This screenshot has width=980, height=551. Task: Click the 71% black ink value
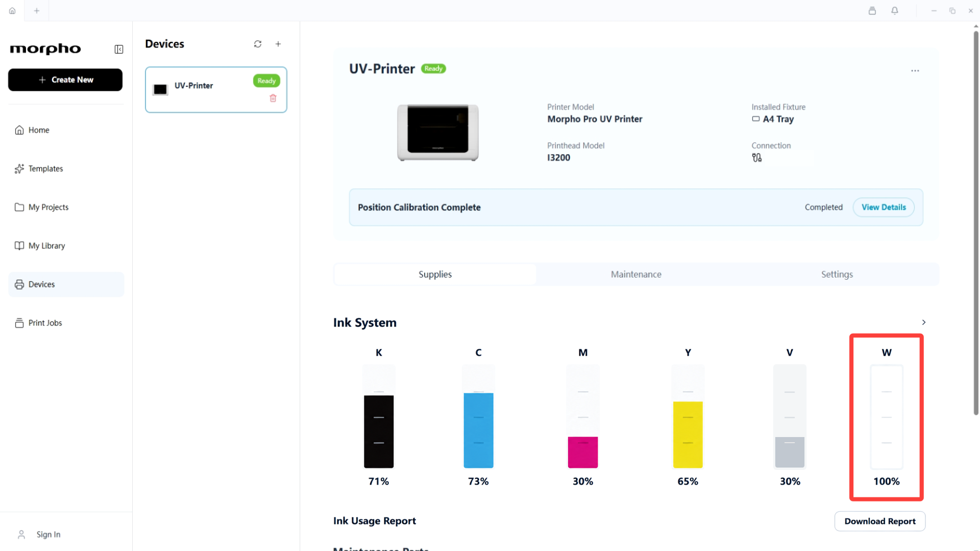[x=379, y=482]
